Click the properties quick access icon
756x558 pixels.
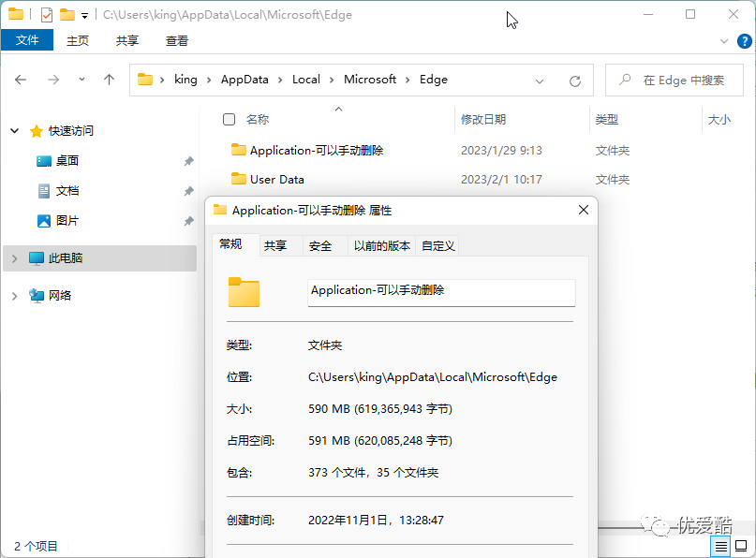46,15
